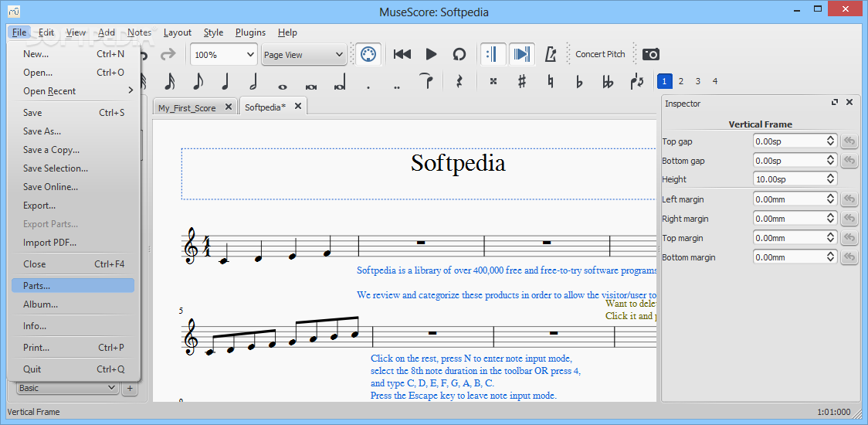
Task: Float the Inspector panel
Action: (x=835, y=103)
